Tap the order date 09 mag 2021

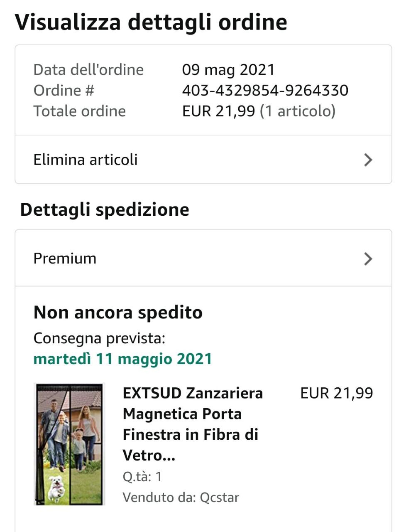coord(228,69)
